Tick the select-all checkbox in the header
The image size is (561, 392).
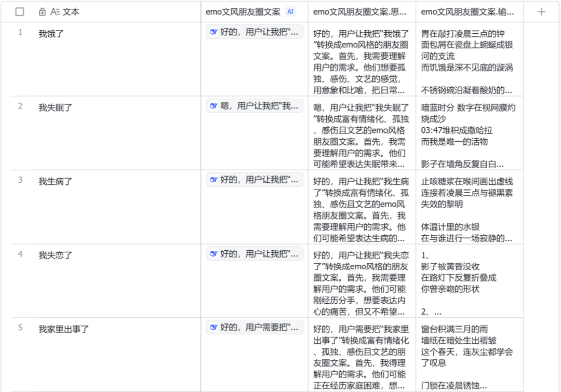pyautogui.click(x=20, y=12)
